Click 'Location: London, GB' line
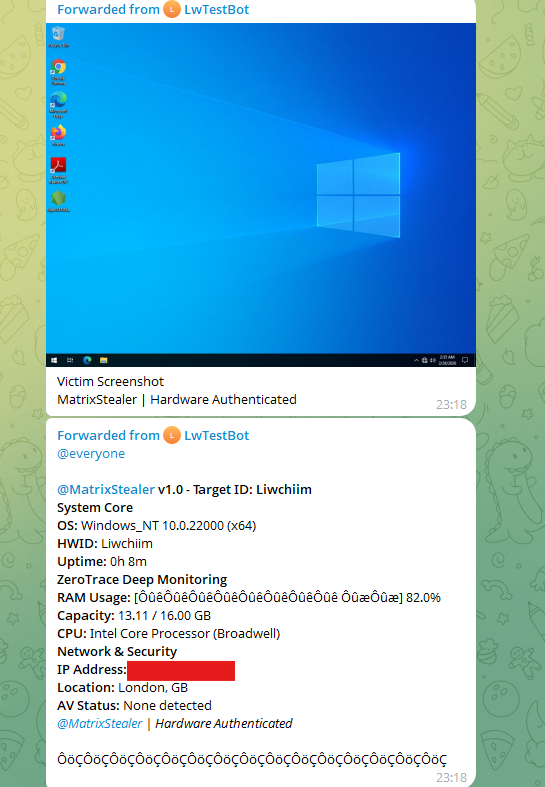 pos(122,688)
